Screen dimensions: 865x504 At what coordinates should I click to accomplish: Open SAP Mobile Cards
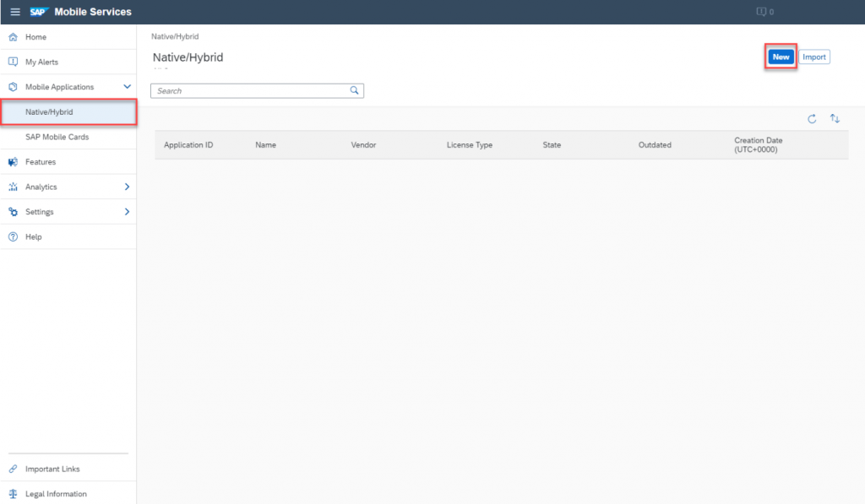(68, 137)
